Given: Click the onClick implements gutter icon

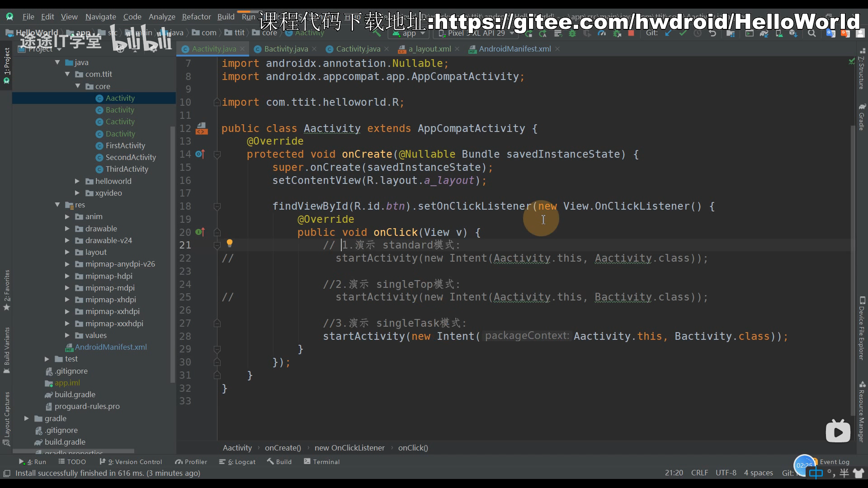Looking at the screenshot, I should 200,232.
